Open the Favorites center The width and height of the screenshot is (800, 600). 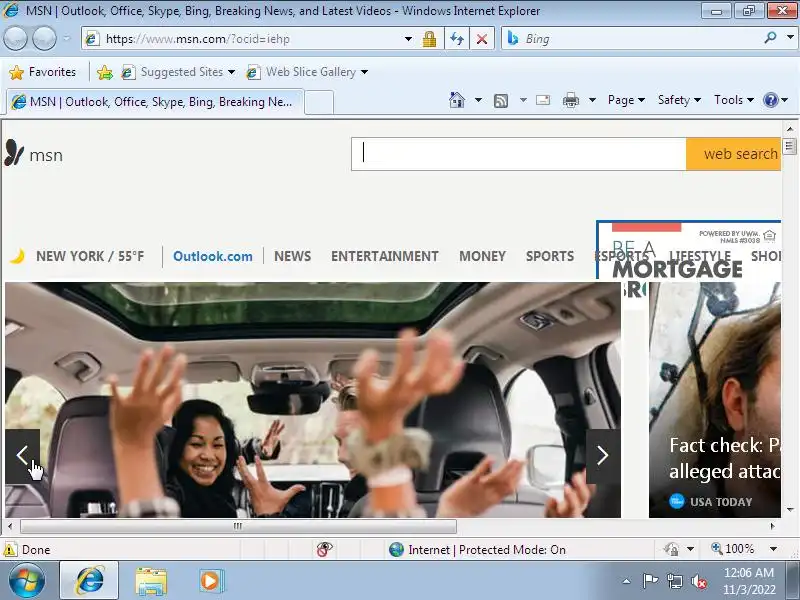pos(43,72)
